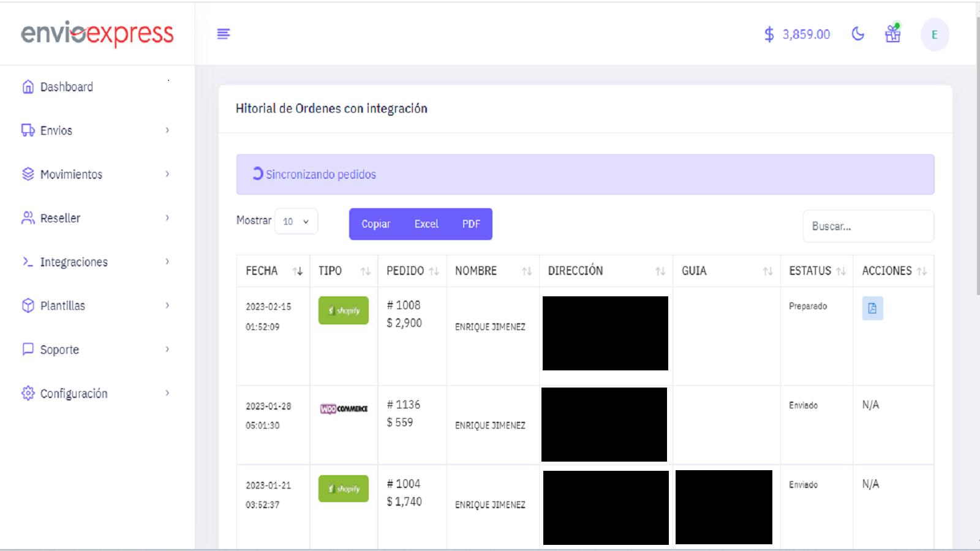Sort by ACCIONES column arrows
This screenshot has height=551, width=980.
922,271
